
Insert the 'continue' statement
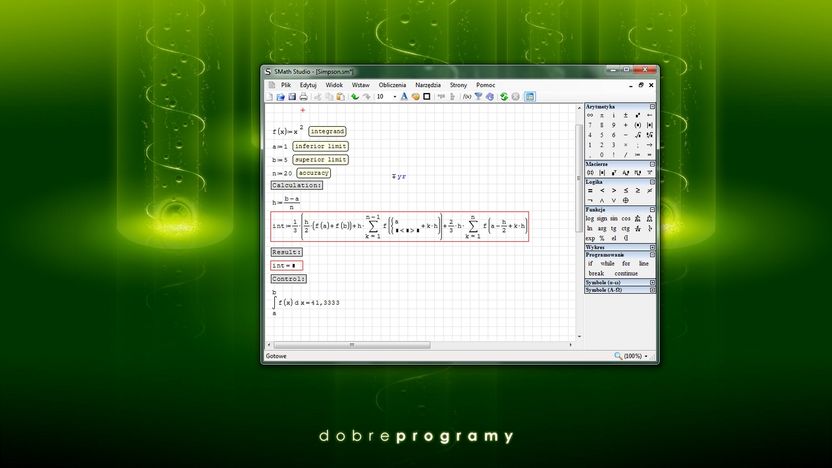[x=626, y=273]
